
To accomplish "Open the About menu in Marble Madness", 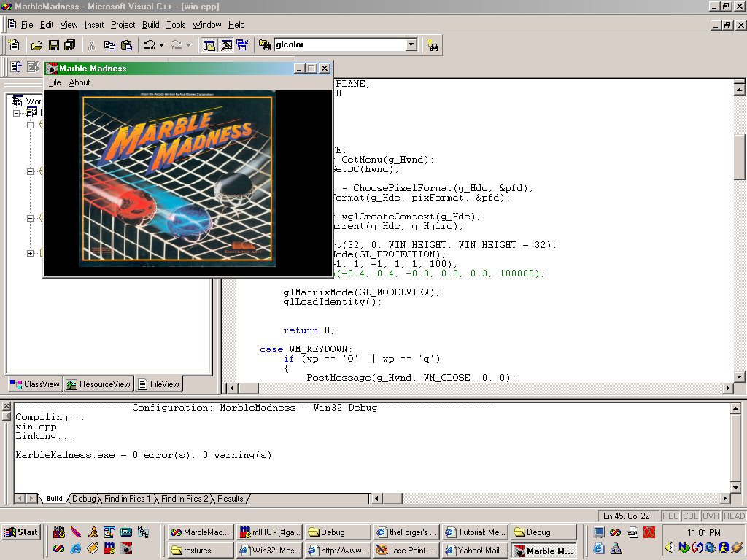I will point(79,82).
